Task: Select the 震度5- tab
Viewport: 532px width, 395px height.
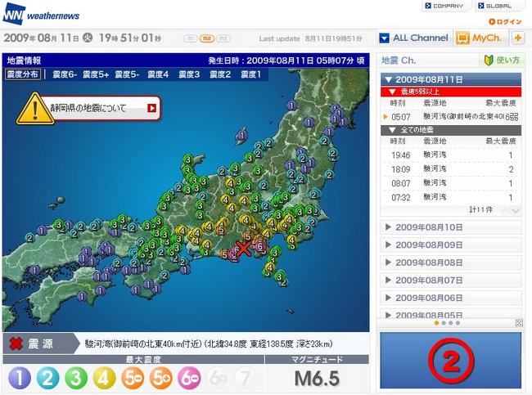Action: click(127, 74)
